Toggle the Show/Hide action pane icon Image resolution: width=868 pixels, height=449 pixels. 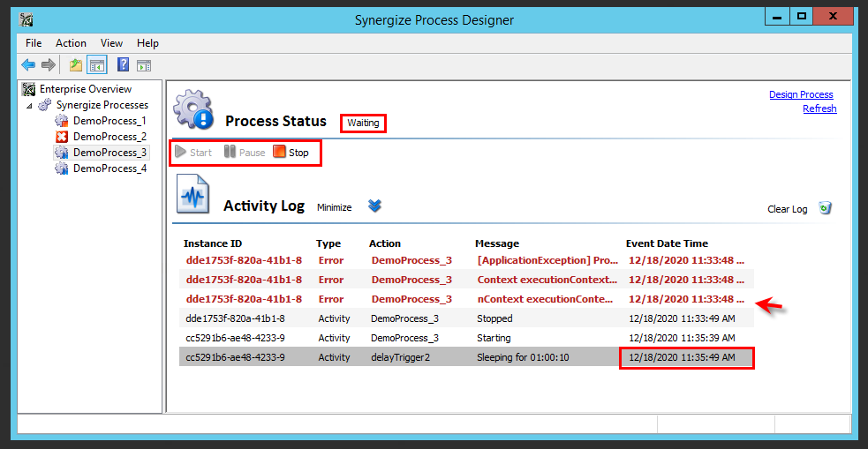144,65
